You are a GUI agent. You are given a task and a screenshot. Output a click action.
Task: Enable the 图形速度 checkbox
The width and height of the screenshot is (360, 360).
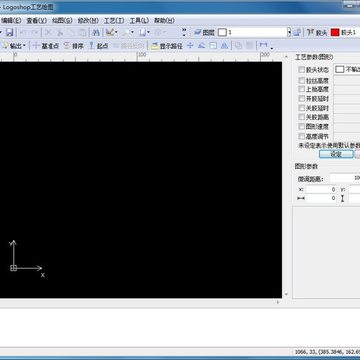(302, 126)
